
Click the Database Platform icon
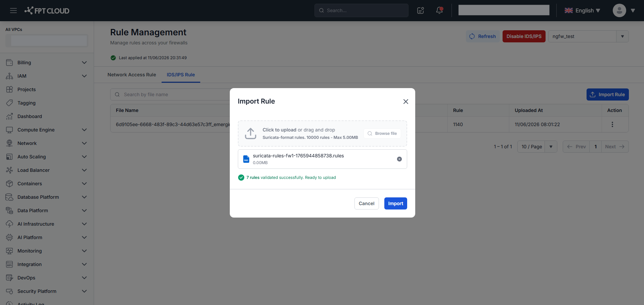(x=9, y=197)
